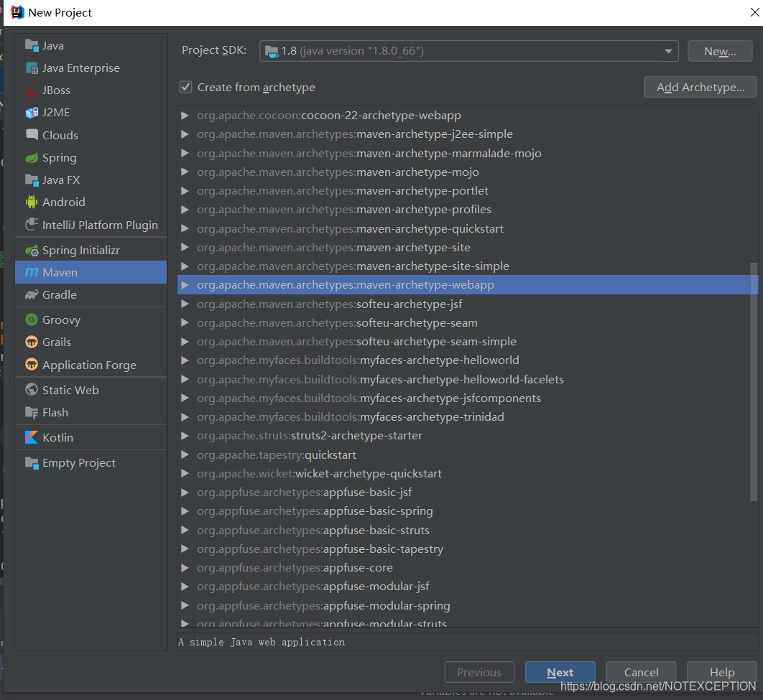
Task: Select the Java project type icon
Action: (x=32, y=45)
